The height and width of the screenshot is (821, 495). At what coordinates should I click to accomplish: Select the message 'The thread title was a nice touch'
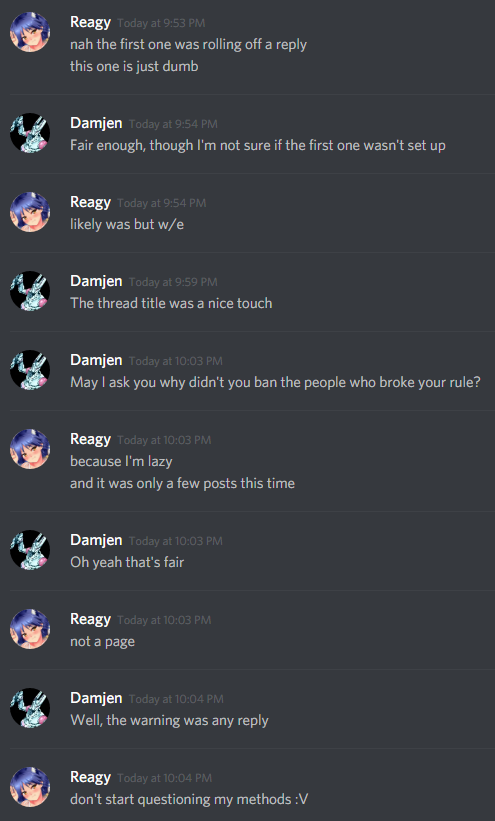point(171,303)
